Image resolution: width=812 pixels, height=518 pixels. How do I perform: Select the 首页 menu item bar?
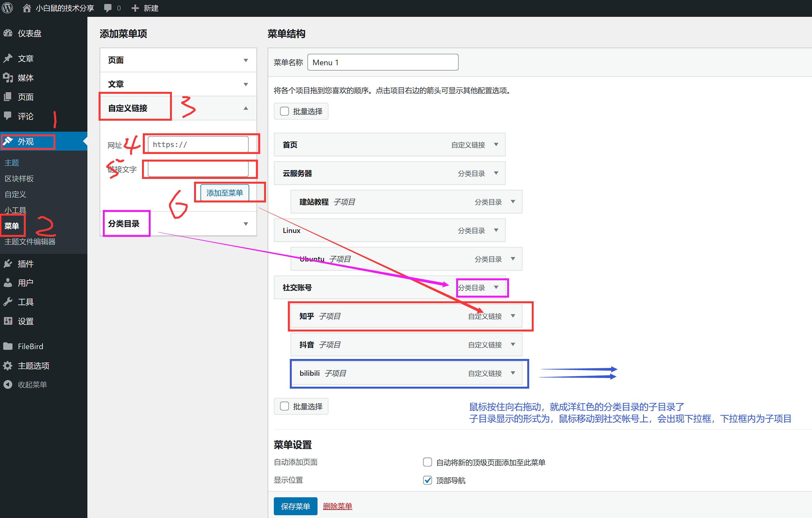[389, 144]
